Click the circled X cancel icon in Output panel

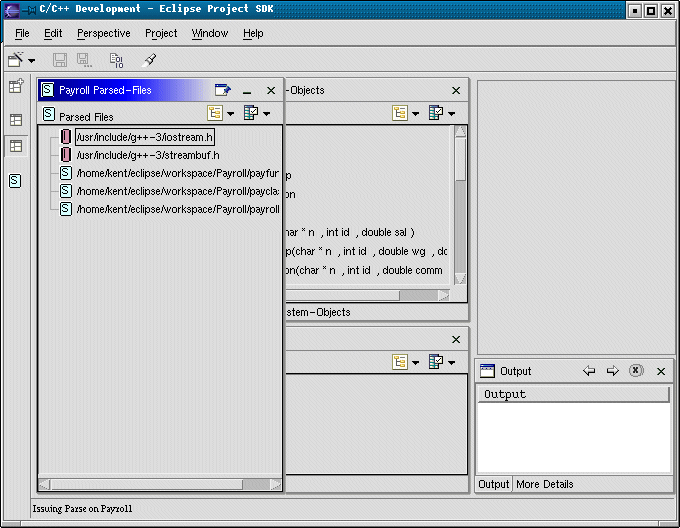click(x=636, y=371)
